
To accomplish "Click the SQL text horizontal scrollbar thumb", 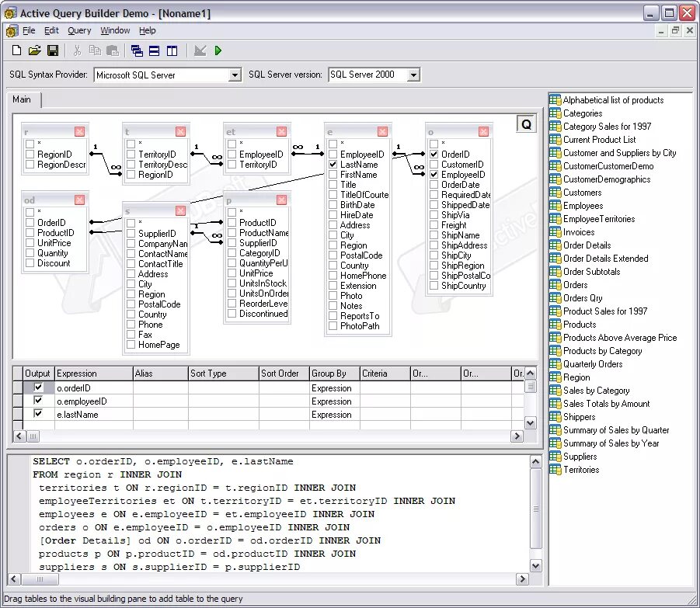I will click(x=39, y=579).
